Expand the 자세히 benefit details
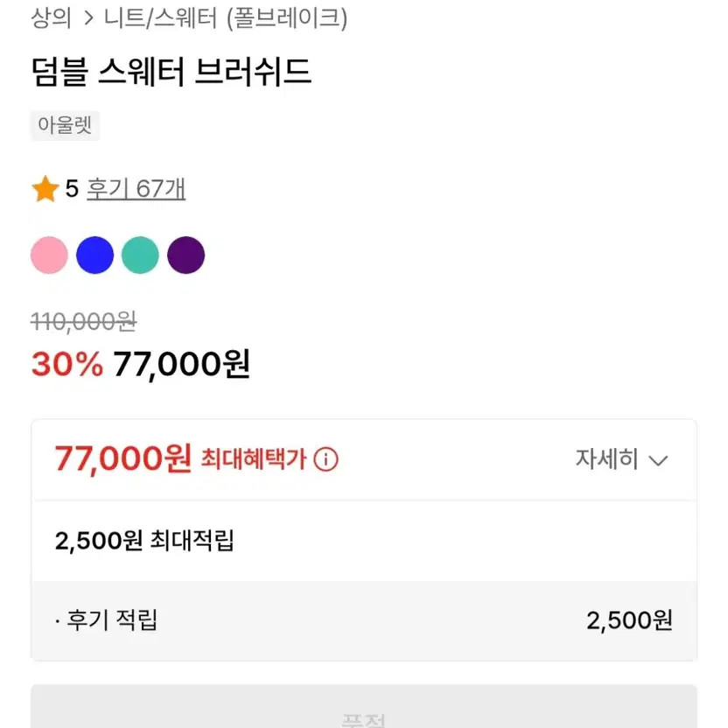 click(x=606, y=459)
